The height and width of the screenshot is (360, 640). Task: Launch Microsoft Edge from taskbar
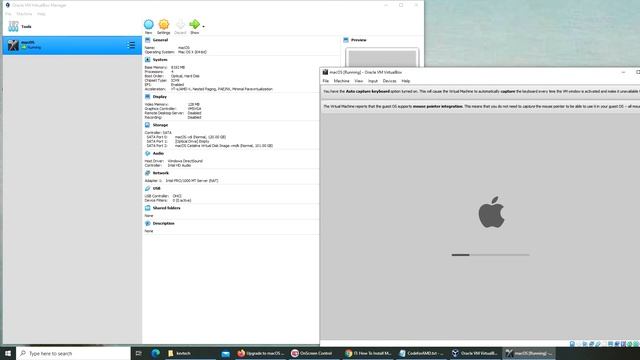[156, 353]
